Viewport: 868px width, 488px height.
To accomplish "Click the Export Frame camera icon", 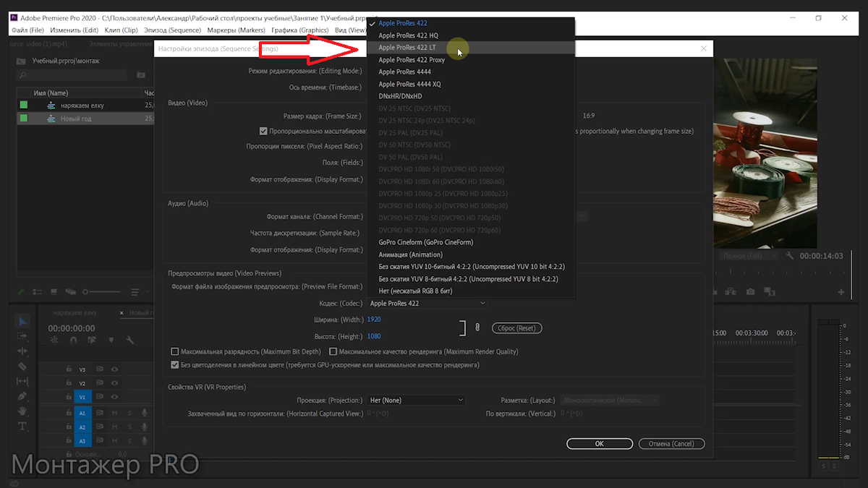I will 751,292.
